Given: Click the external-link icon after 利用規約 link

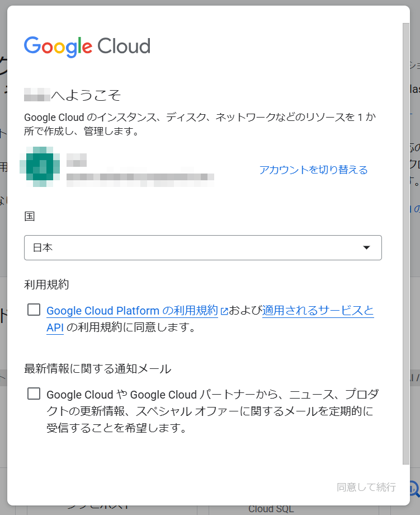Looking at the screenshot, I should pyautogui.click(x=224, y=312).
